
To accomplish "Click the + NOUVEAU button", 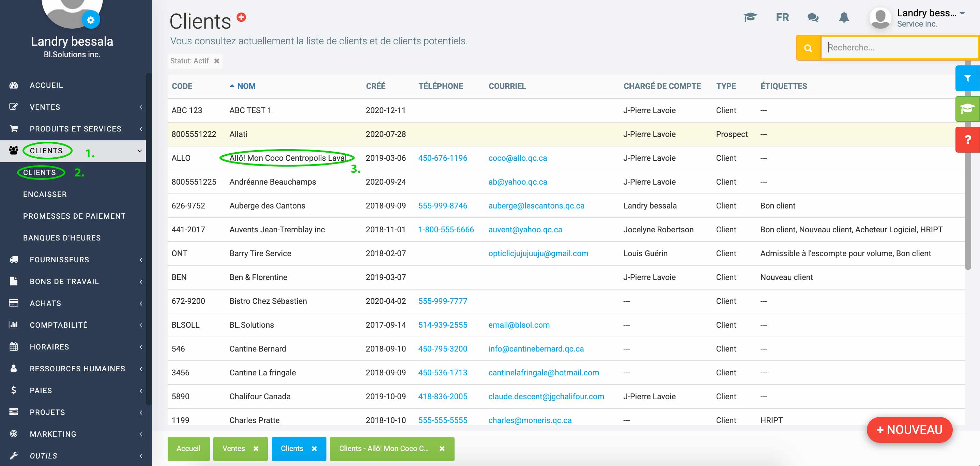I will pyautogui.click(x=909, y=430).
